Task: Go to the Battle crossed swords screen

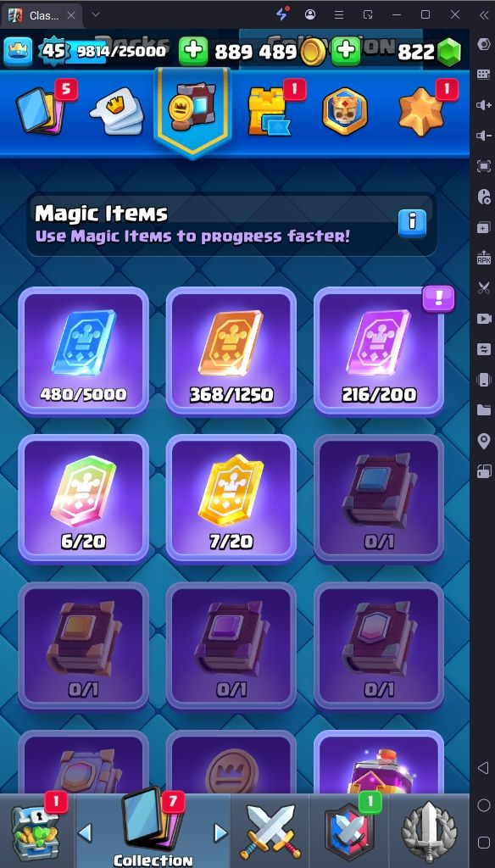Action: (270, 832)
